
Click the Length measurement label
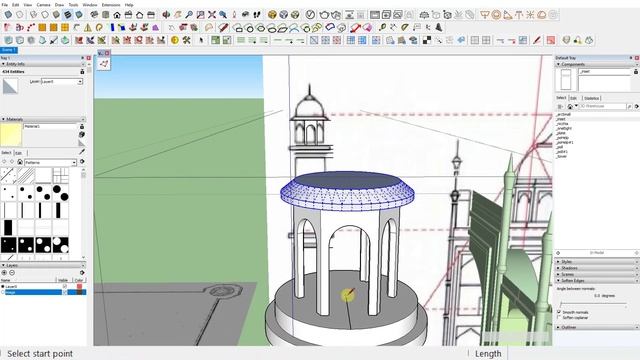tap(488, 354)
